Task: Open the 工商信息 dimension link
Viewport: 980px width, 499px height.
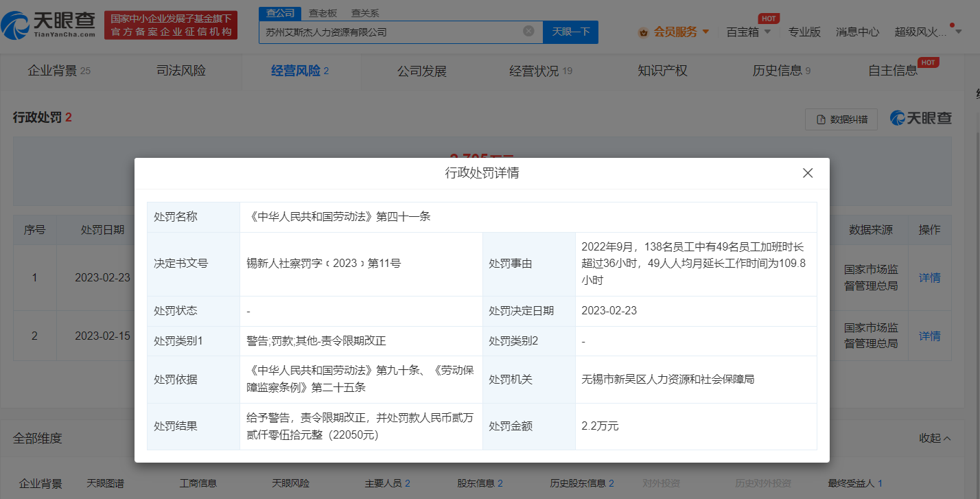Action: pos(198,483)
